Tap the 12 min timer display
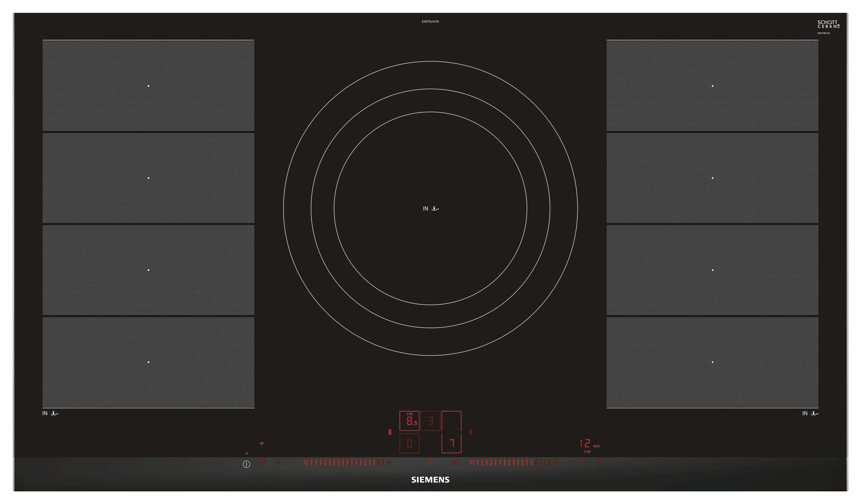 coord(586,443)
